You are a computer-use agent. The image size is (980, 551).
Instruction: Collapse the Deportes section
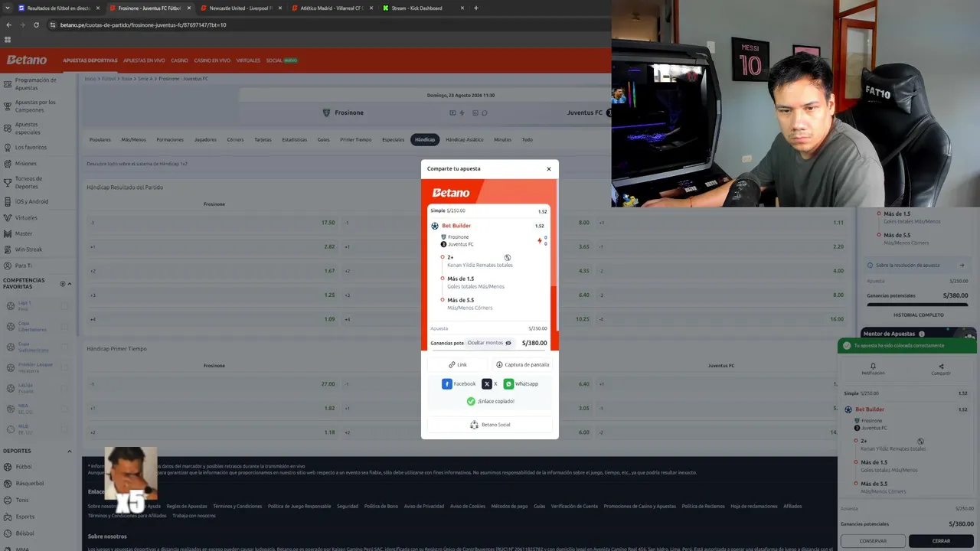tap(70, 451)
